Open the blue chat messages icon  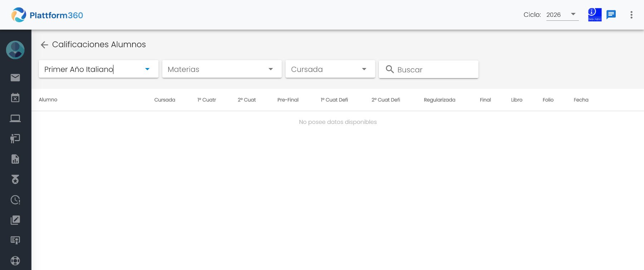coord(611,15)
